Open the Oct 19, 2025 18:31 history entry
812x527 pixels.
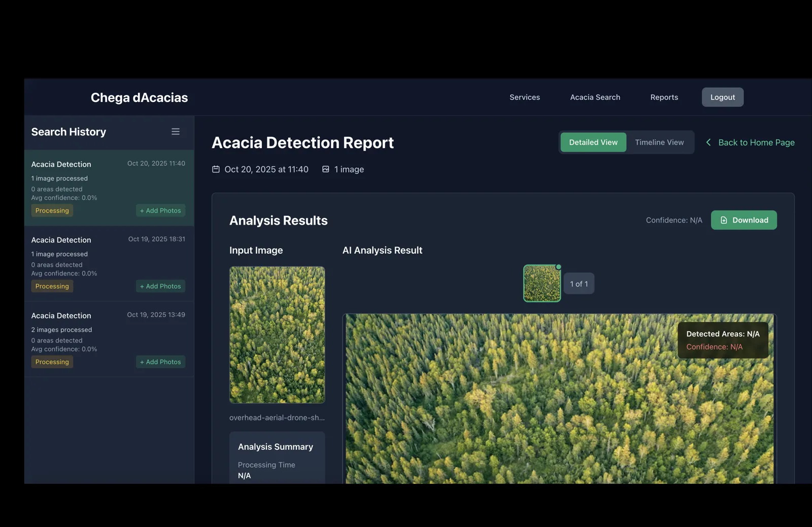109,263
